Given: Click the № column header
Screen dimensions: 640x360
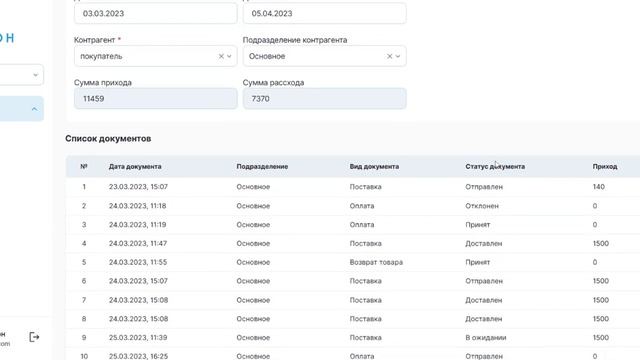Looking at the screenshot, I should coord(84,167).
